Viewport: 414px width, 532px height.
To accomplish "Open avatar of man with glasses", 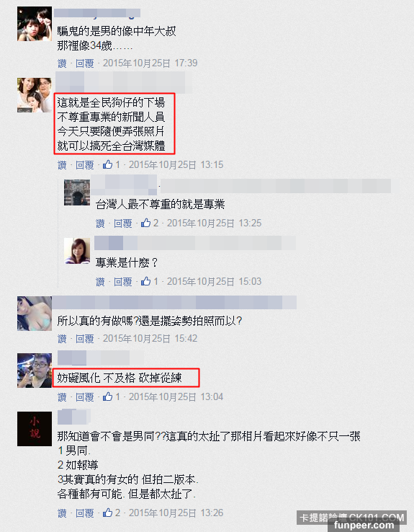I will click(x=35, y=370).
